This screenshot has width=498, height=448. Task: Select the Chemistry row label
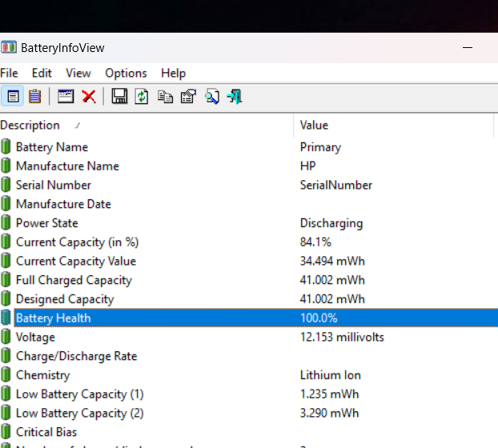click(x=43, y=375)
